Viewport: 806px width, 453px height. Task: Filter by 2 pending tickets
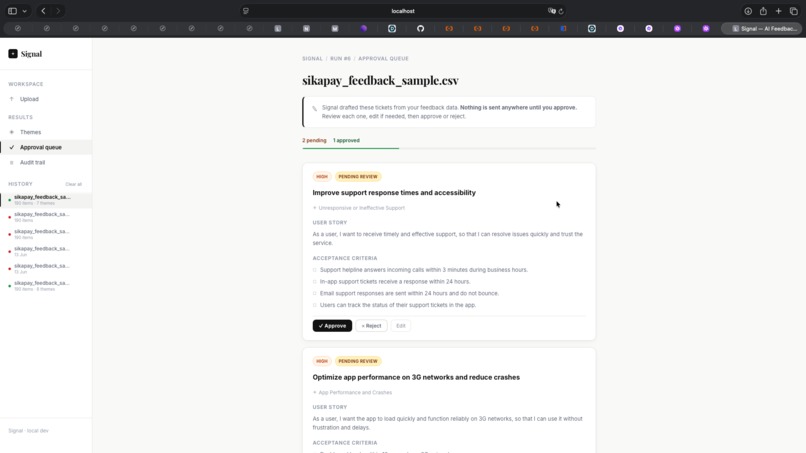point(314,140)
